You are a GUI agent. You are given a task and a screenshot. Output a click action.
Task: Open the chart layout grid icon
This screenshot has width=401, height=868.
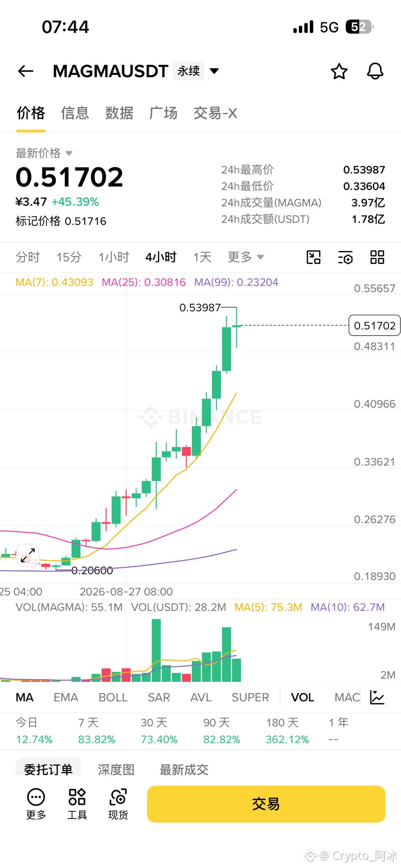(x=377, y=257)
